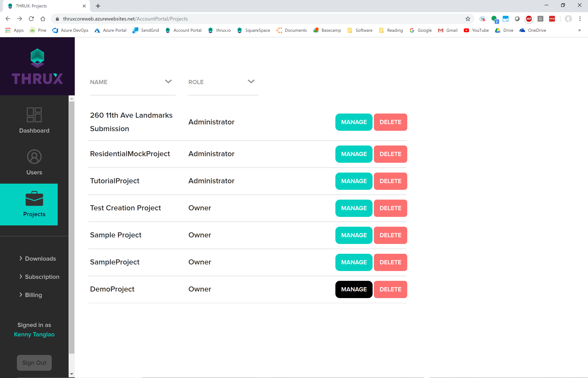Show more bookmarks with the double chevron
The height and width of the screenshot is (378, 588).
coord(579,30)
